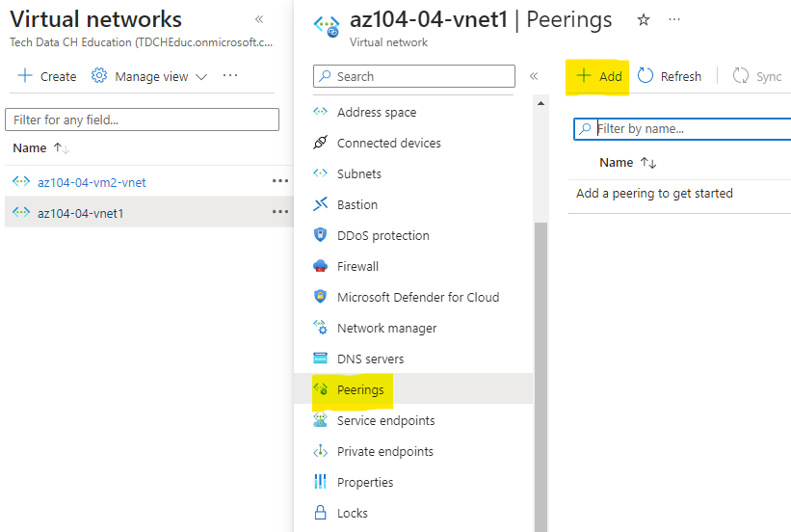Screen dimensions: 791x532
Task: Open more options ellipsis beside Peerings title
Action: [x=674, y=19]
